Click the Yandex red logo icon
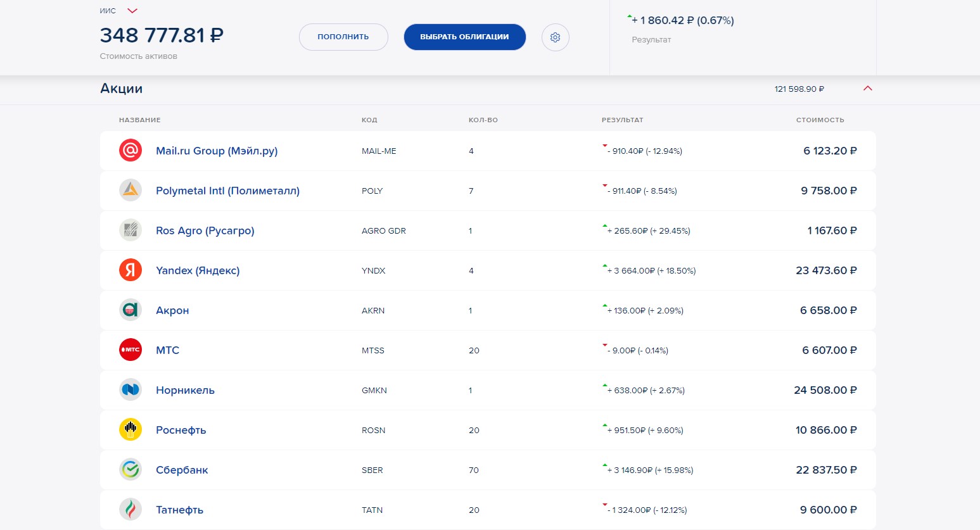The height and width of the screenshot is (530, 980). 130,270
